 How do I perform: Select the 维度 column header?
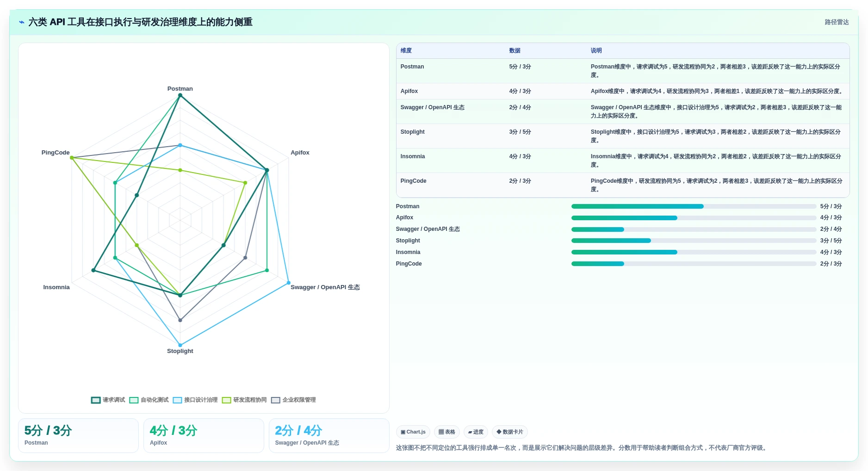click(x=406, y=50)
